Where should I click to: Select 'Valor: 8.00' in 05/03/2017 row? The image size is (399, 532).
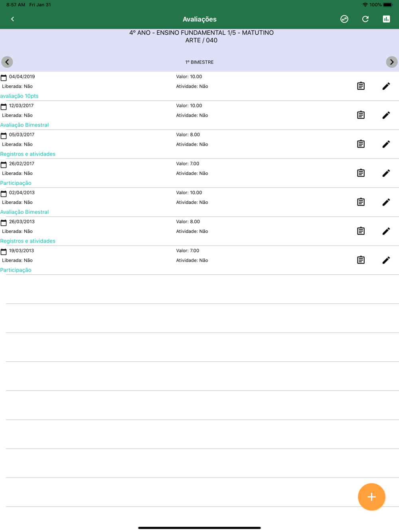(x=188, y=135)
